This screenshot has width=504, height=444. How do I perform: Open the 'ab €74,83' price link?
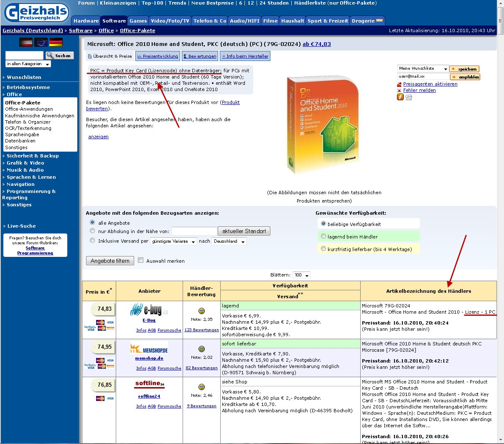[x=317, y=44]
